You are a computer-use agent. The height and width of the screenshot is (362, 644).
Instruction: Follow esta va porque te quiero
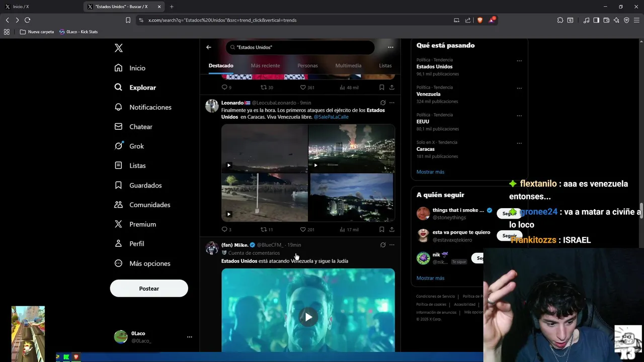coord(509,236)
